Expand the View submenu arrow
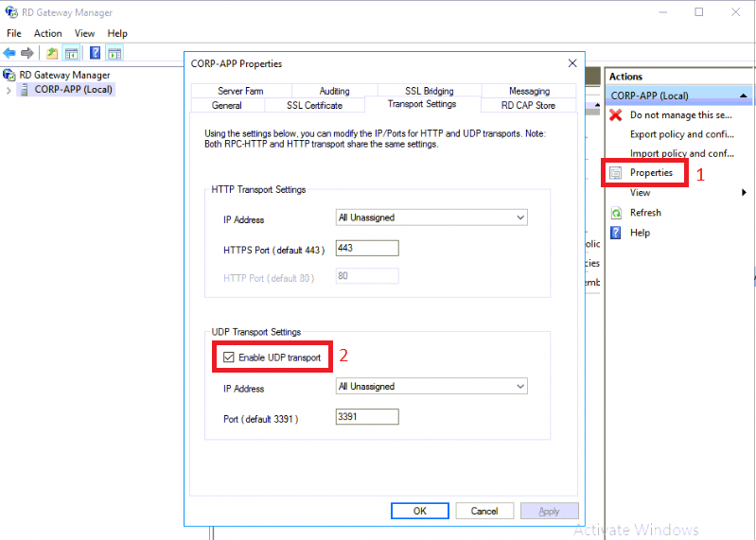The height and width of the screenshot is (540, 756). (744, 192)
